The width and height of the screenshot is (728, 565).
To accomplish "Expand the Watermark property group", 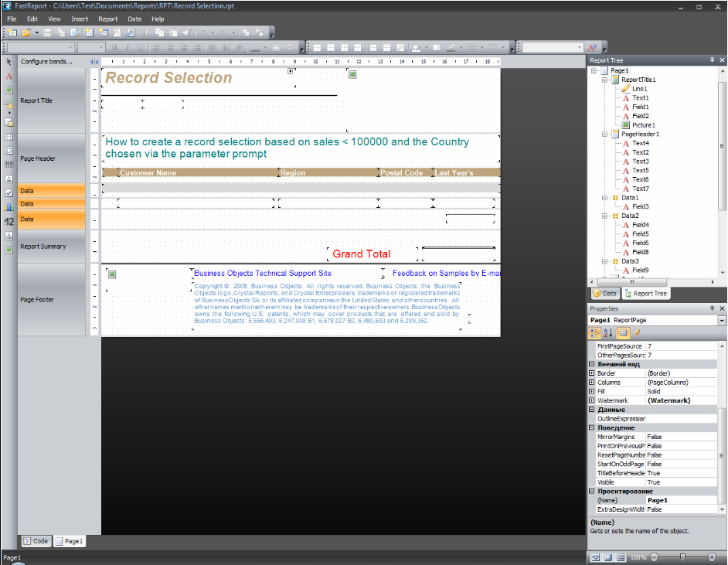I will (x=592, y=400).
